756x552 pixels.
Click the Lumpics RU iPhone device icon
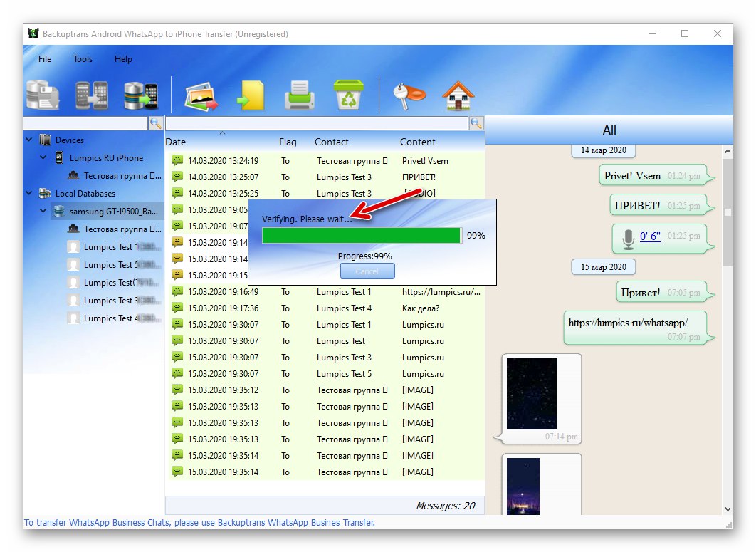pyautogui.click(x=59, y=158)
